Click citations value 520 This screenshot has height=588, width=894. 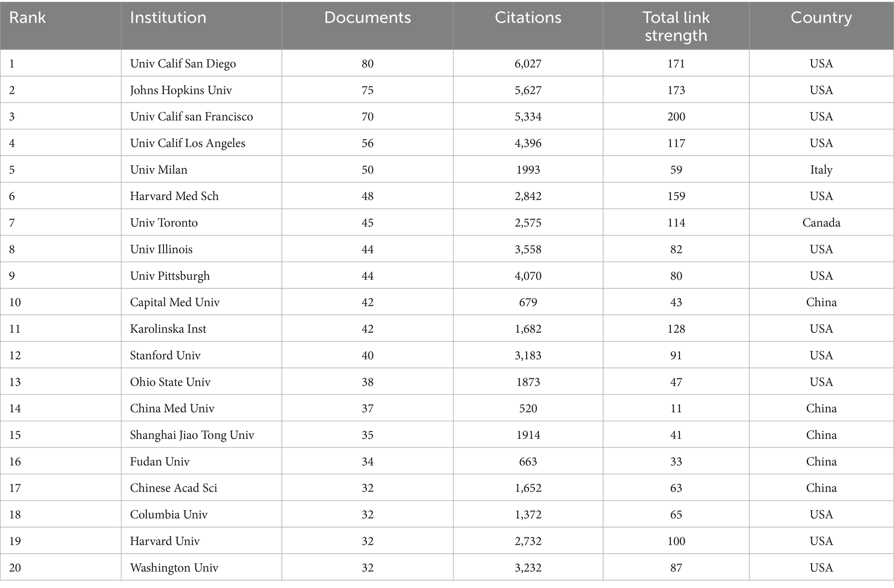(x=528, y=408)
